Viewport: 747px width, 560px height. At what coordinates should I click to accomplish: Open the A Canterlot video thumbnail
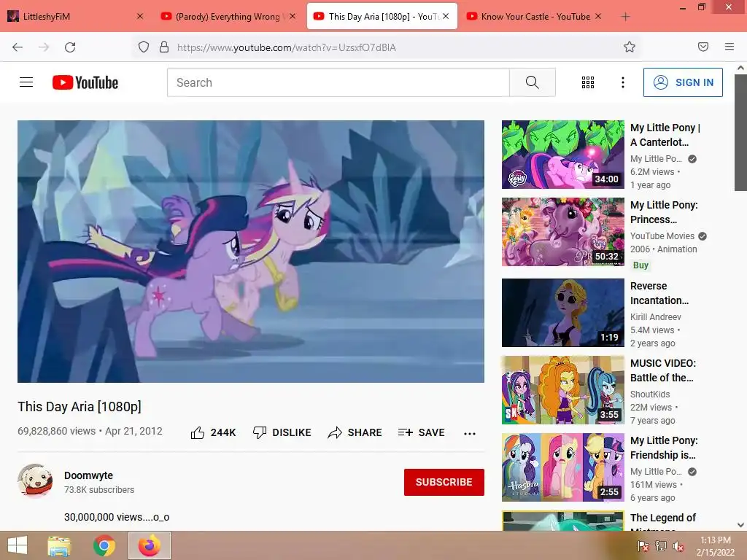[x=562, y=155]
